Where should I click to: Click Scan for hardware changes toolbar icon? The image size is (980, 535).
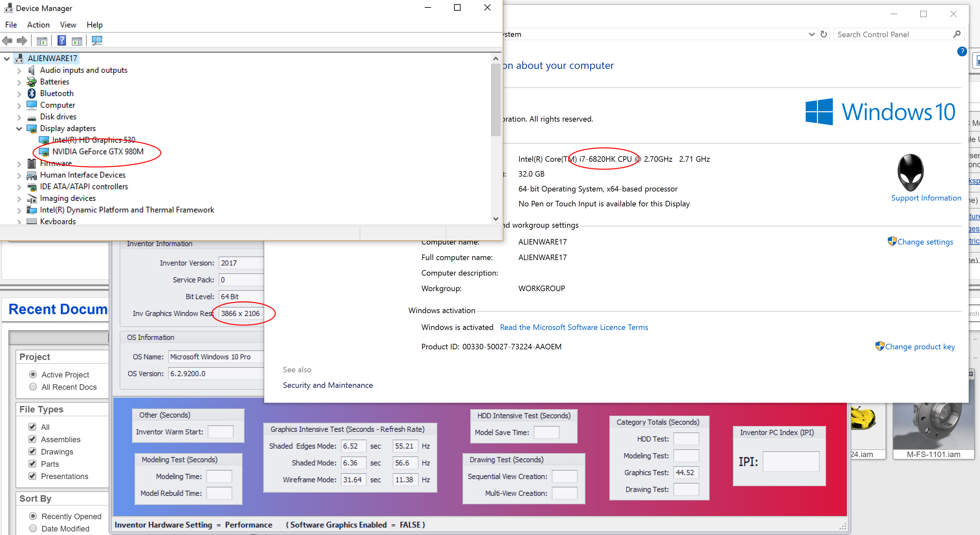(97, 40)
